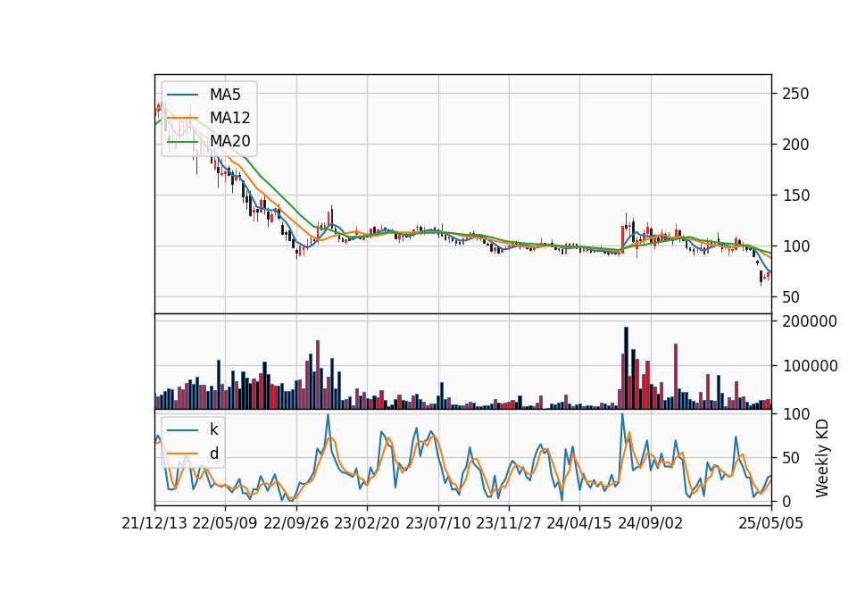Click the d legend label
857x616 pixels.
coord(214,454)
